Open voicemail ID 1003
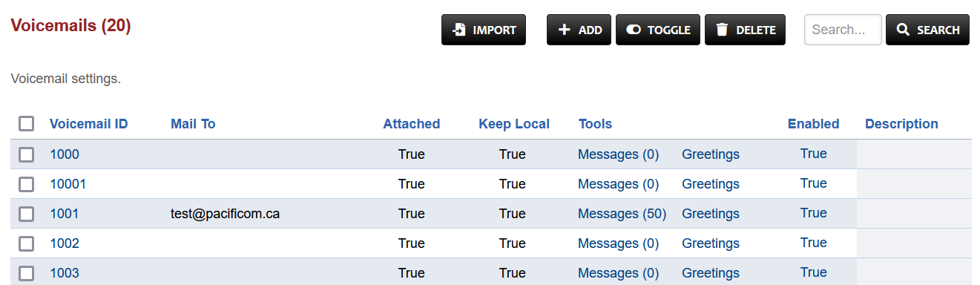The image size is (980, 285). point(65,273)
